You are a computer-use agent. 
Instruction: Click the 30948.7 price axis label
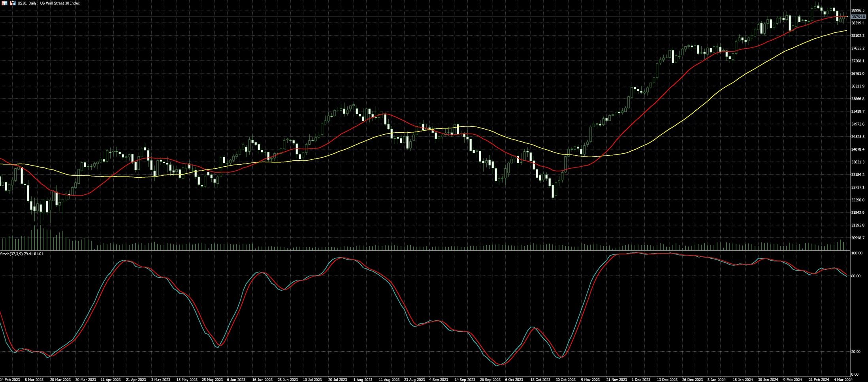(x=857, y=238)
